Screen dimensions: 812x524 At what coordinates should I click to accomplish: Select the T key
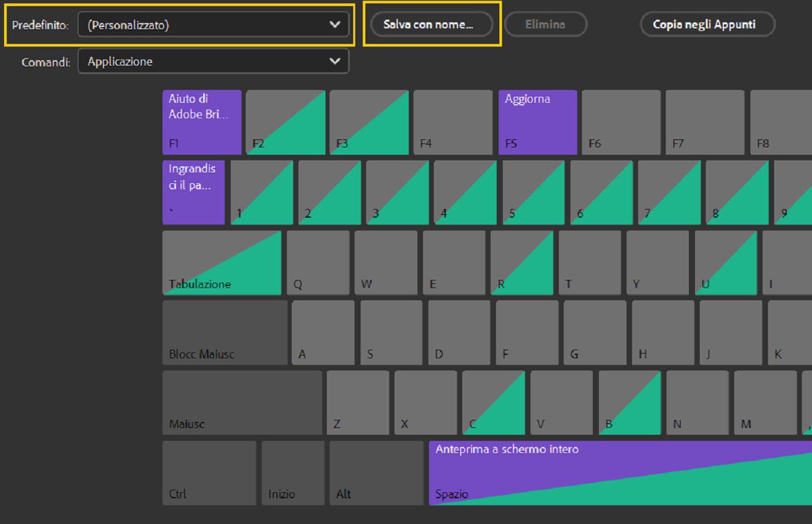click(590, 263)
